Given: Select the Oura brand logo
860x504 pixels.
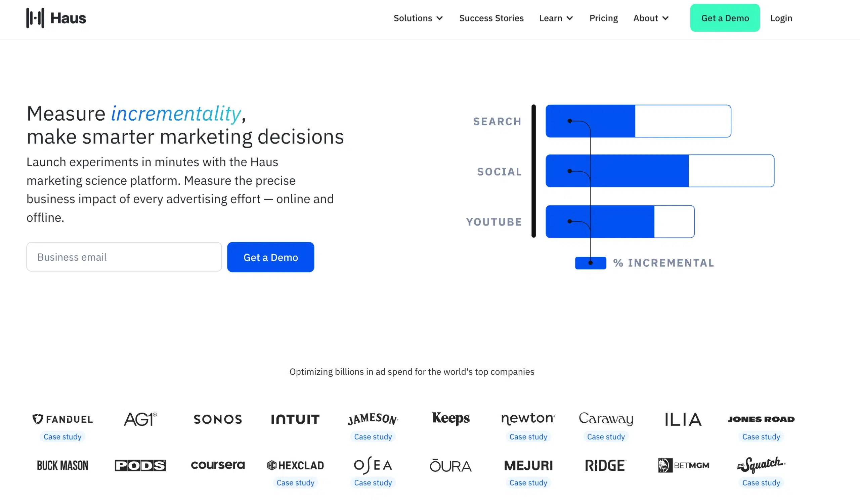Looking at the screenshot, I should (450, 465).
